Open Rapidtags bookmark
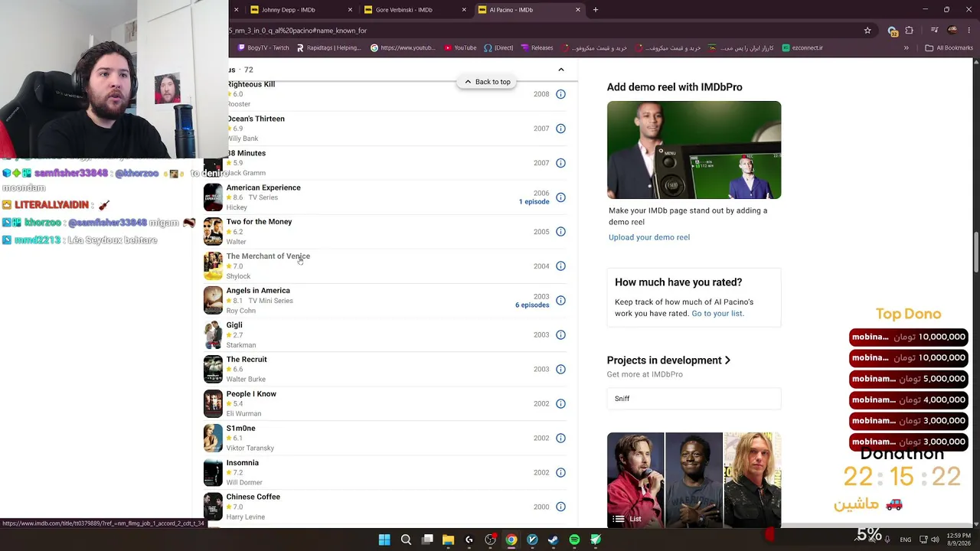The image size is (980, 551). [x=328, y=47]
